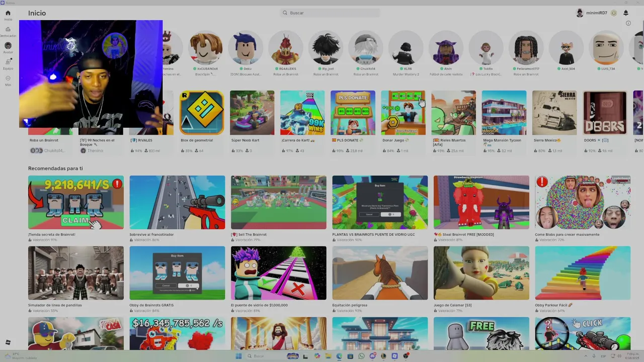Open Microsoft Edge from the taskbar
Viewport: 644px width, 362px height.
click(x=339, y=356)
